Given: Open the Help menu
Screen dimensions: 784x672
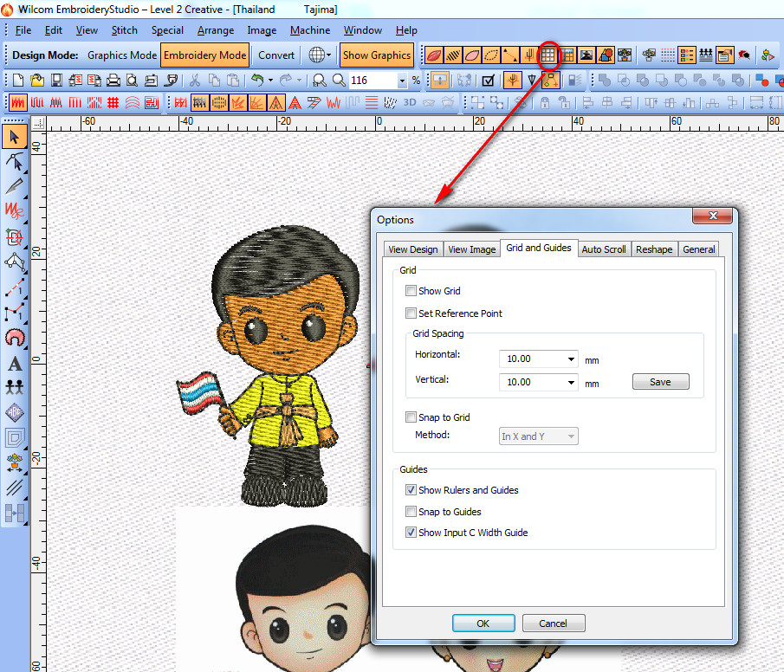Looking at the screenshot, I should [x=406, y=30].
